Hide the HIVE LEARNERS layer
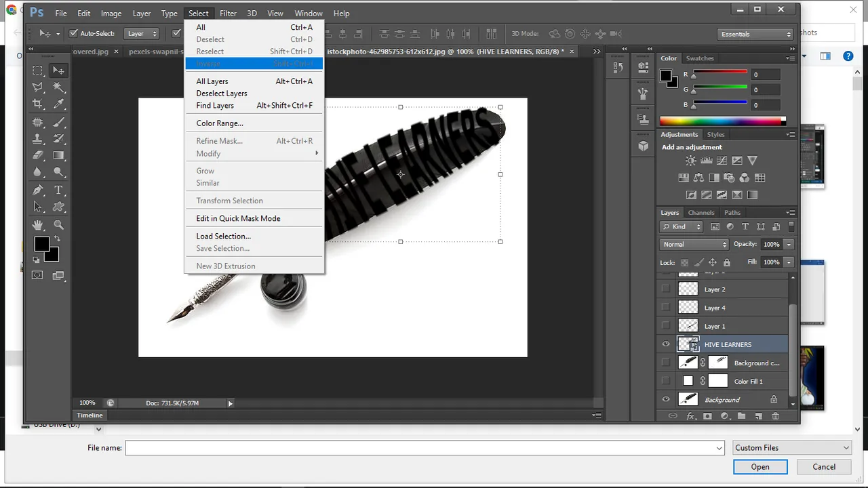 (x=666, y=344)
